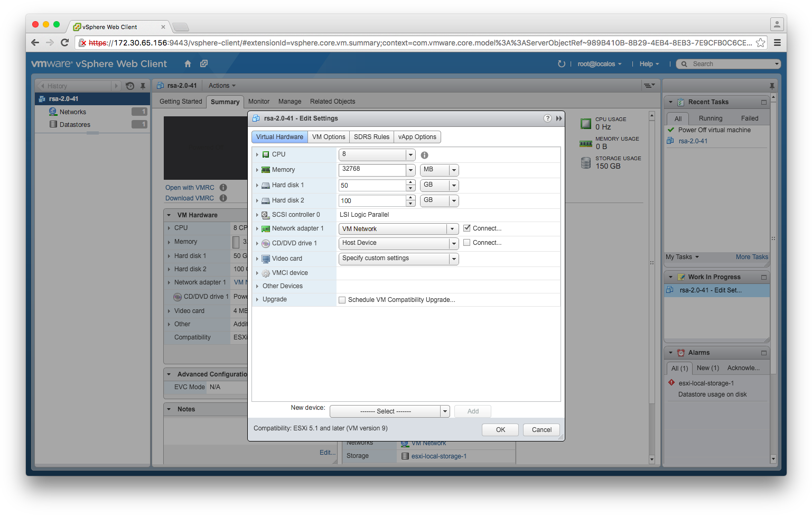Open My Tasks dropdown
Viewport: 812px width, 515px height.
682,257
